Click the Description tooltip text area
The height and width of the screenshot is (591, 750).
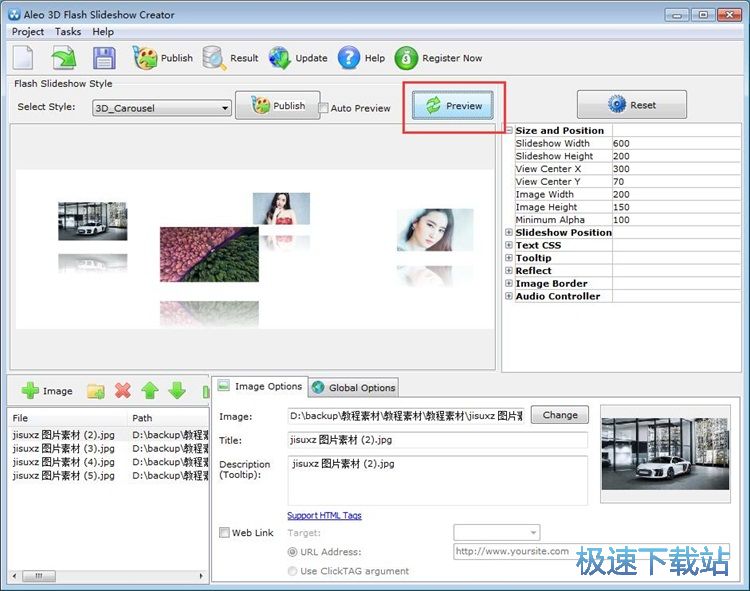point(437,480)
